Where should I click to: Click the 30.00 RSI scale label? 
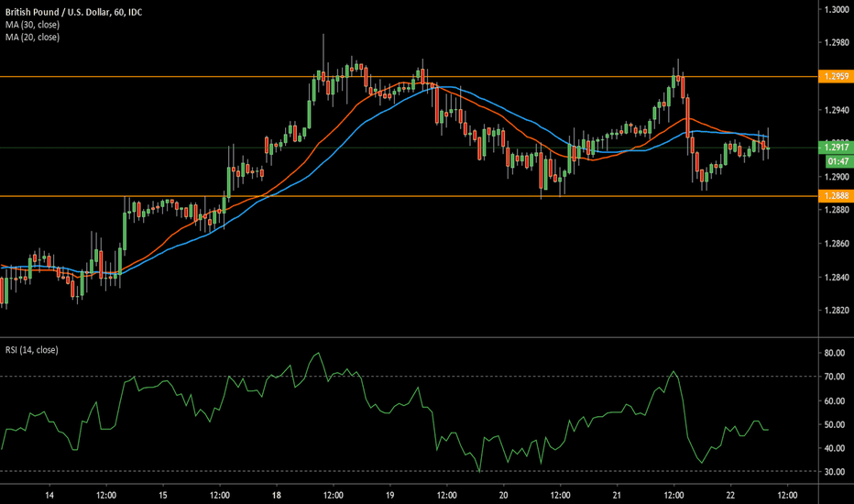point(833,472)
